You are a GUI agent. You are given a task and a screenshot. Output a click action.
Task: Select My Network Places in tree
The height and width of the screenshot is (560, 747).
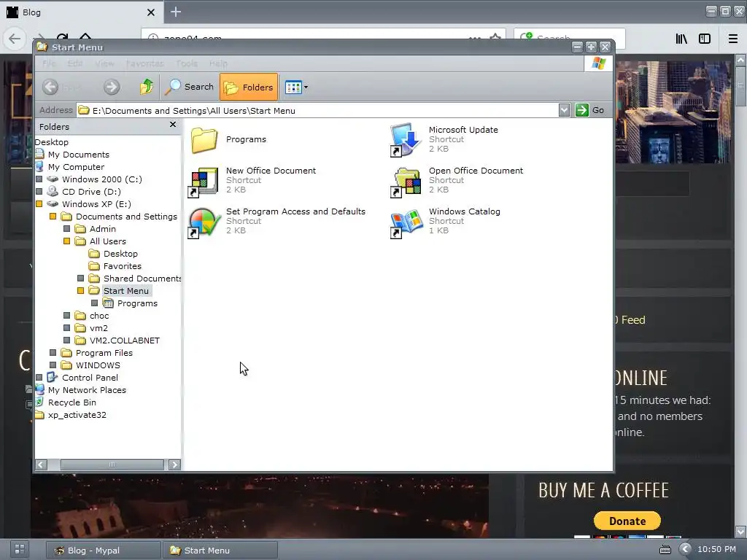[88, 390]
